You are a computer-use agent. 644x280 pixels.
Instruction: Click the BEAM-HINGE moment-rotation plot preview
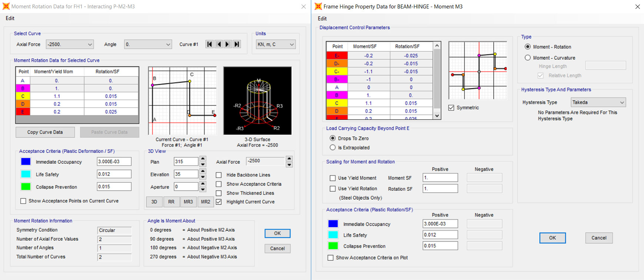478,70
